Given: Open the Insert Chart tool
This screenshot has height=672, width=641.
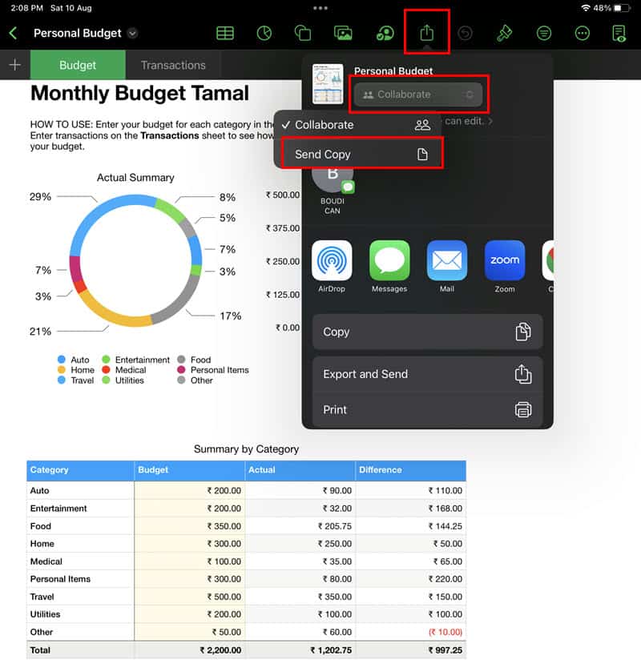Looking at the screenshot, I should click(x=264, y=33).
